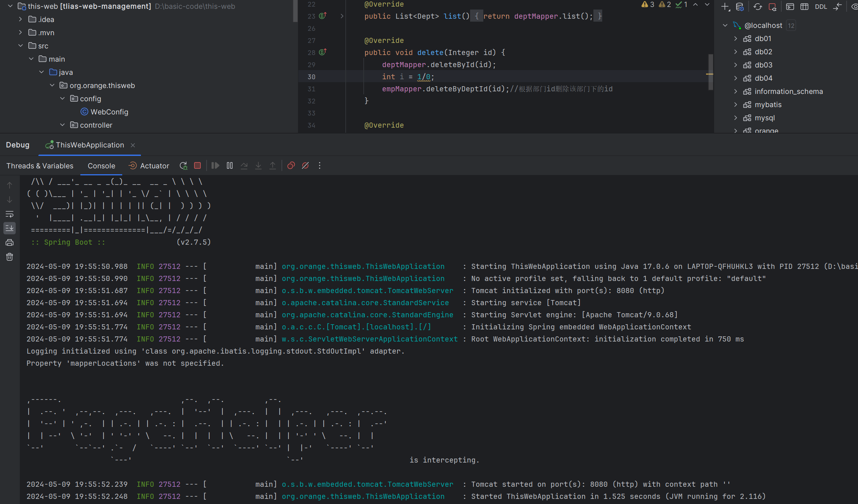Toggle breakpoint on line 30

(312, 76)
